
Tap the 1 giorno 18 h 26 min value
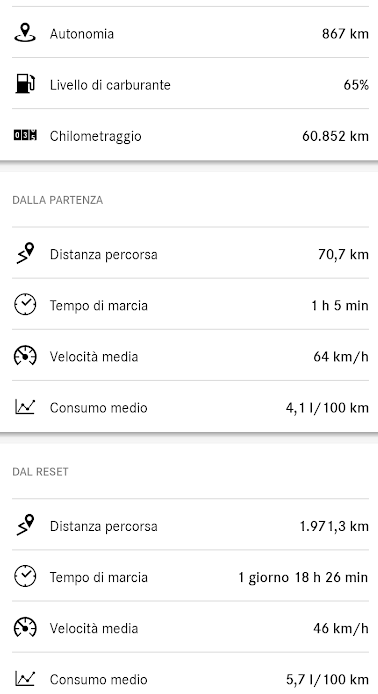[303, 578]
